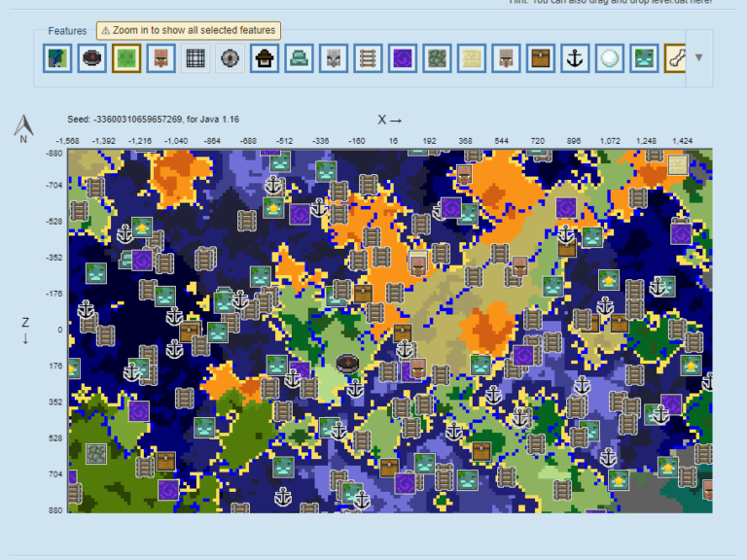
Task: Click the starred ocean ruin near X -1,216, Z -500
Action: 142,227
